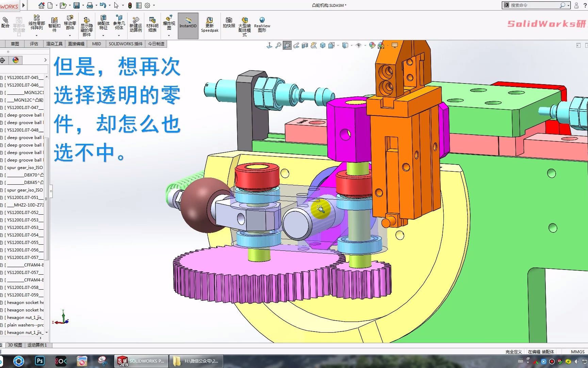This screenshot has height=368, width=588.
Task: Undo the last action
Action: (x=103, y=5)
